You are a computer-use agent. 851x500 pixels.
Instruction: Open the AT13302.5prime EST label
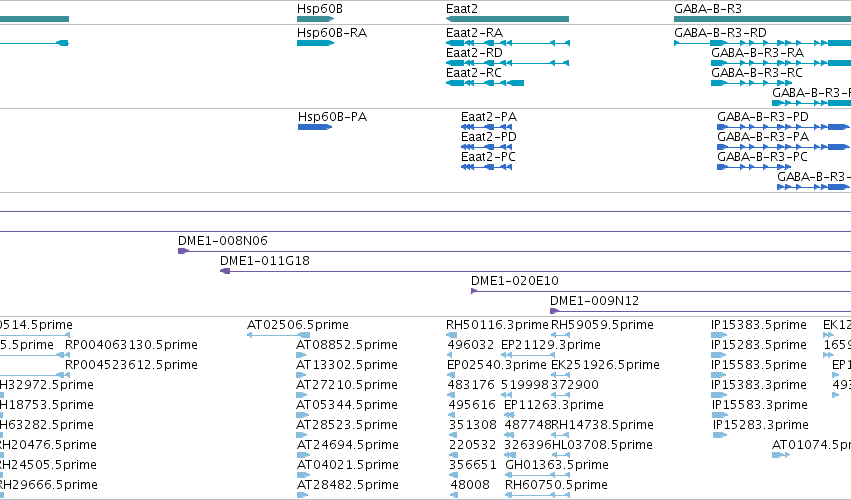point(347,365)
